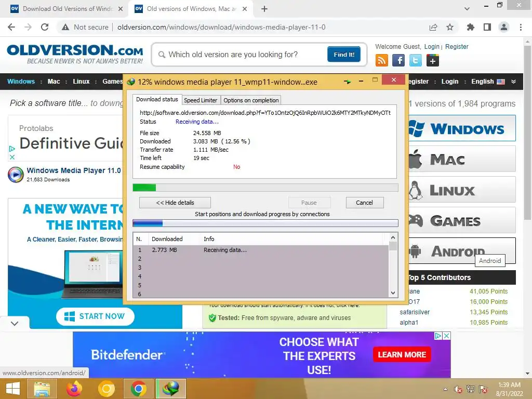Open the WINDOWS category banner
This screenshot has width=532, height=399.
point(462,128)
